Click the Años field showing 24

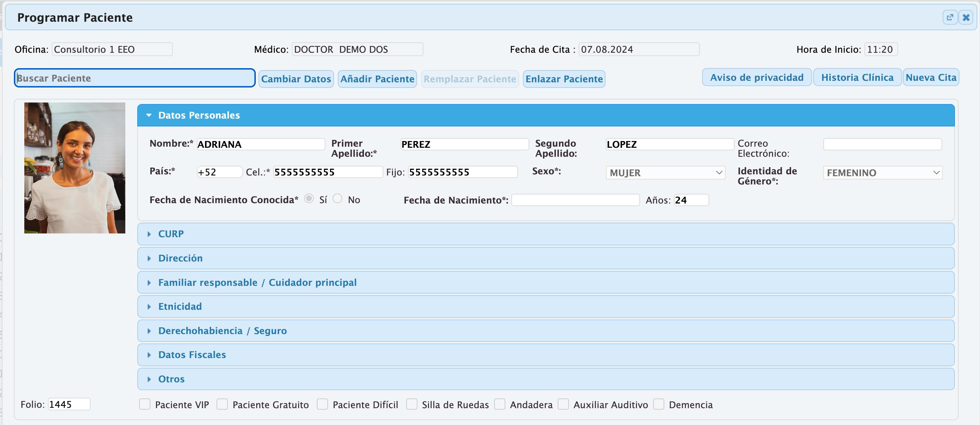coord(691,200)
